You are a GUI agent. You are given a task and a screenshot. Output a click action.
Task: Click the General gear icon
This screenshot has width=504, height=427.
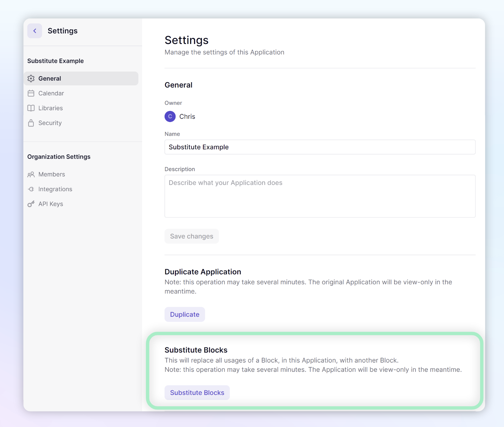[31, 78]
